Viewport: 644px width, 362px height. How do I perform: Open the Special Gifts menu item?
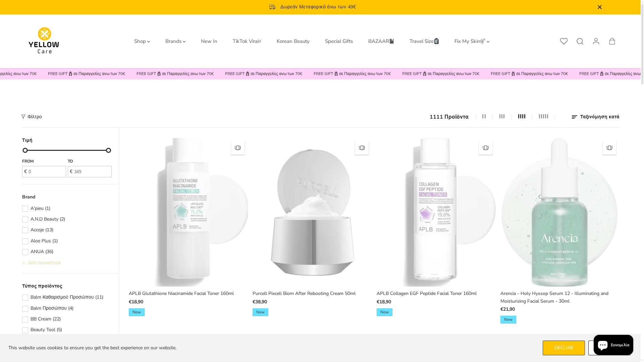[x=339, y=41]
